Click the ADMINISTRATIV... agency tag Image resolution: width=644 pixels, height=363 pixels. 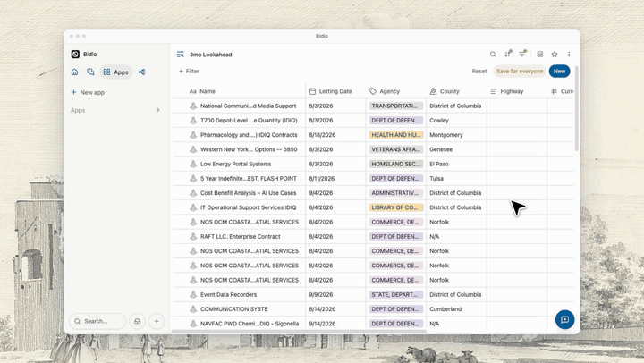(396, 193)
